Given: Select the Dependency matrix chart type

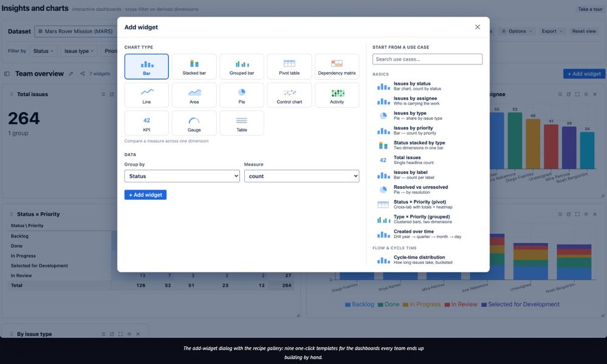Looking at the screenshot, I should 337,67.
